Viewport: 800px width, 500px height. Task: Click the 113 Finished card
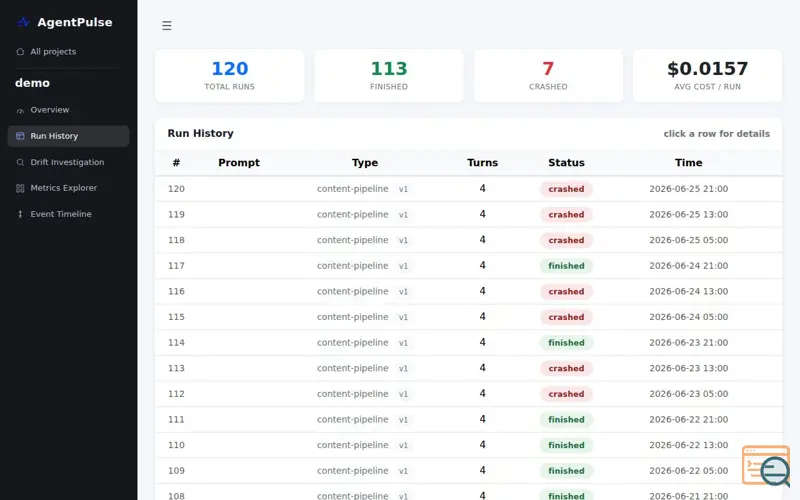[x=389, y=76]
